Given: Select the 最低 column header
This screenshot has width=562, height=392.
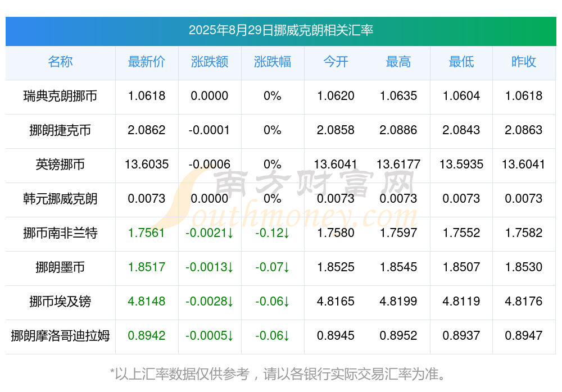Looking at the screenshot, I should [461, 62].
